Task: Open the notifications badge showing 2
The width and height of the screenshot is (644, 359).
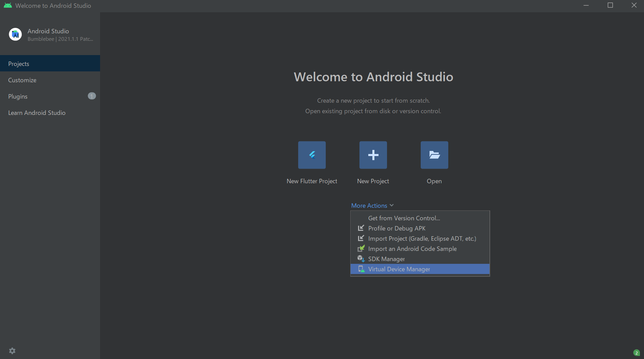Action: coord(637,353)
